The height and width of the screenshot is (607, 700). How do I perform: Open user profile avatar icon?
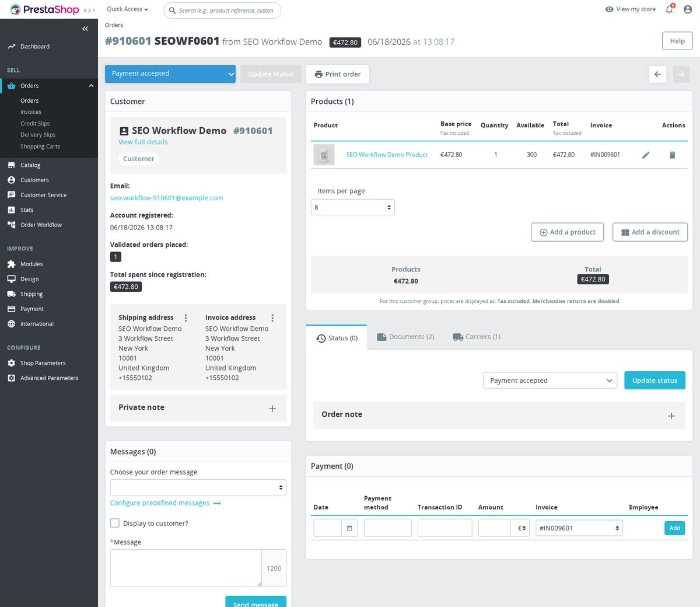pyautogui.click(x=688, y=9)
